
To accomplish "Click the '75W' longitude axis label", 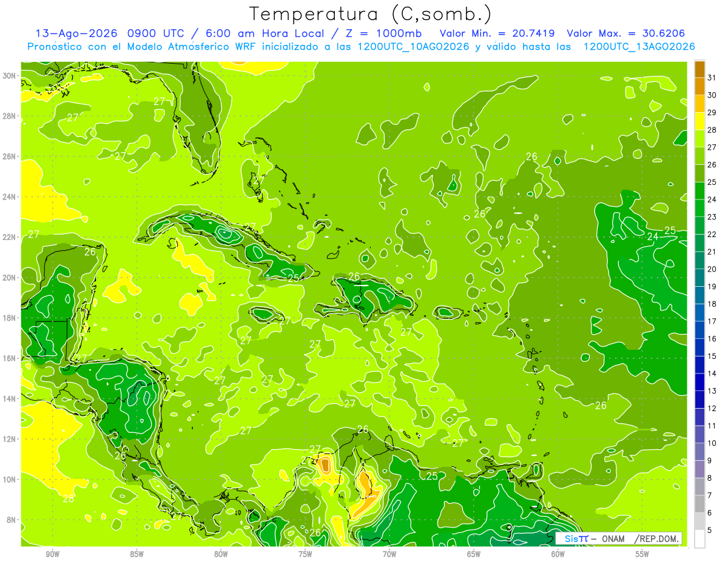I will tap(305, 554).
